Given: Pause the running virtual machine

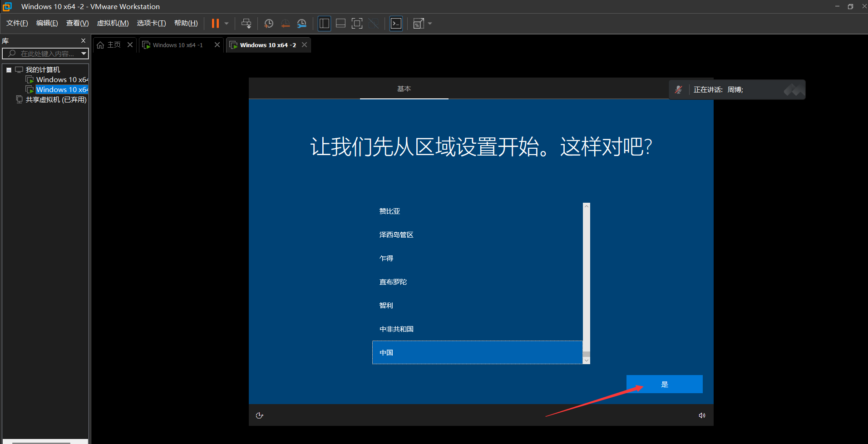Looking at the screenshot, I should pyautogui.click(x=215, y=23).
